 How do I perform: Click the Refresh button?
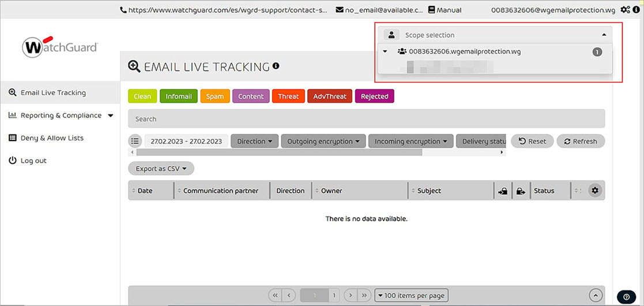581,141
